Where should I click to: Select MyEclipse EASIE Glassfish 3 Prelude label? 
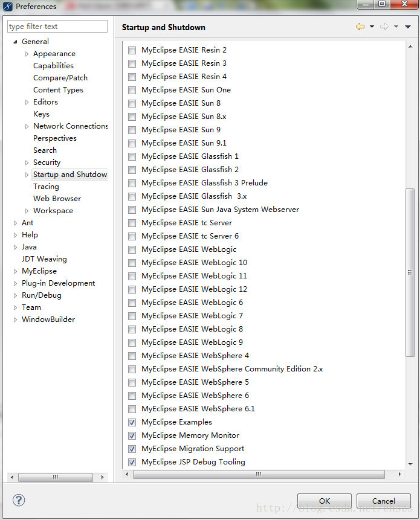pos(204,183)
